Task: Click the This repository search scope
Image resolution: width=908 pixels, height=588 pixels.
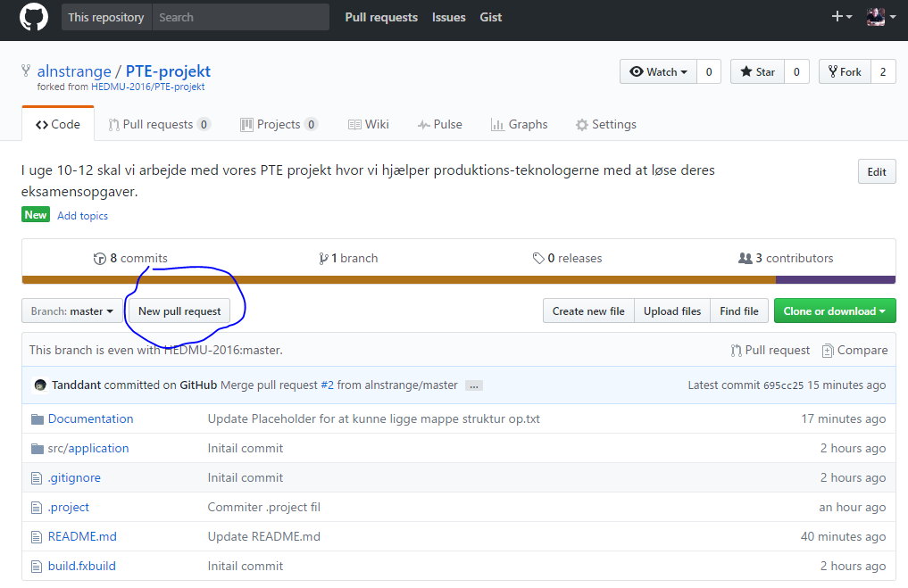Action: pos(106,17)
